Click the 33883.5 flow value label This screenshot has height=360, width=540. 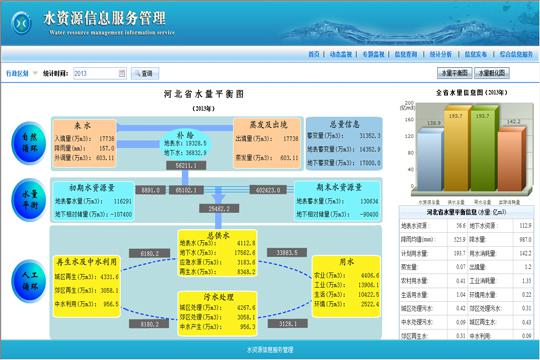pyautogui.click(x=287, y=253)
